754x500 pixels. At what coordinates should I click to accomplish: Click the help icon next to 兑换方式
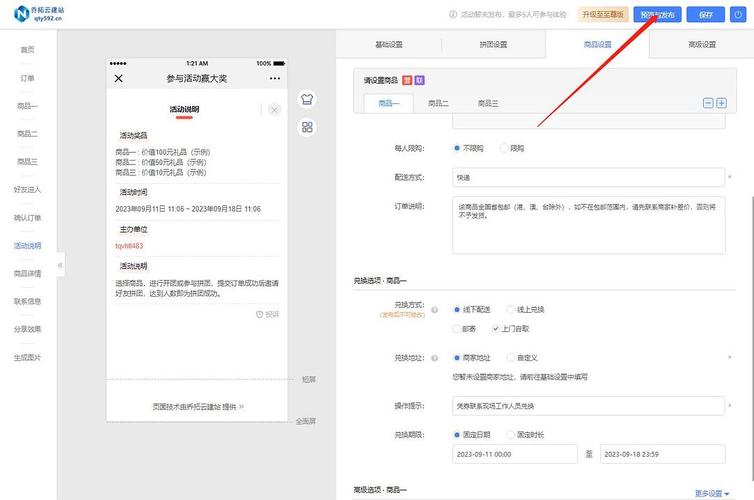(434, 310)
